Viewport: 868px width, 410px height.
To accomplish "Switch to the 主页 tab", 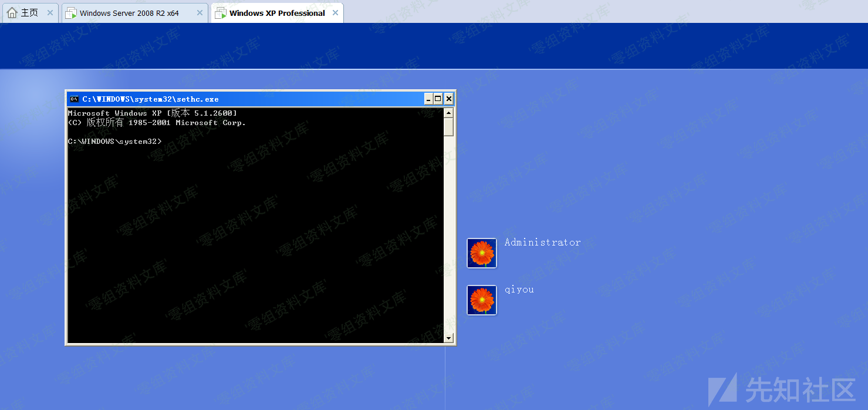I will [x=29, y=13].
